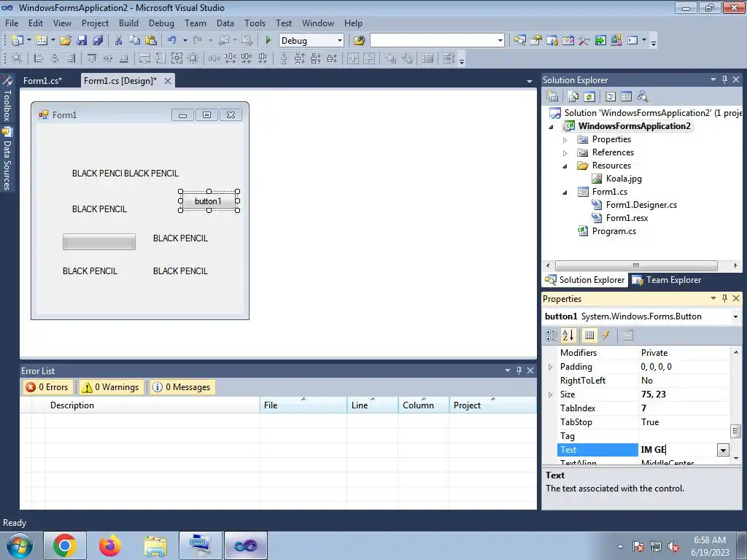This screenshot has height=560, width=747.
Task: Select Koala.jpg in Solution Explorer
Action: click(x=624, y=179)
